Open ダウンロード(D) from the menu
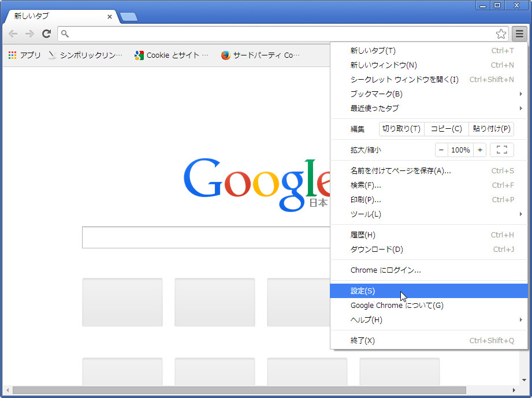This screenshot has width=532, height=398. pyautogui.click(x=429, y=250)
